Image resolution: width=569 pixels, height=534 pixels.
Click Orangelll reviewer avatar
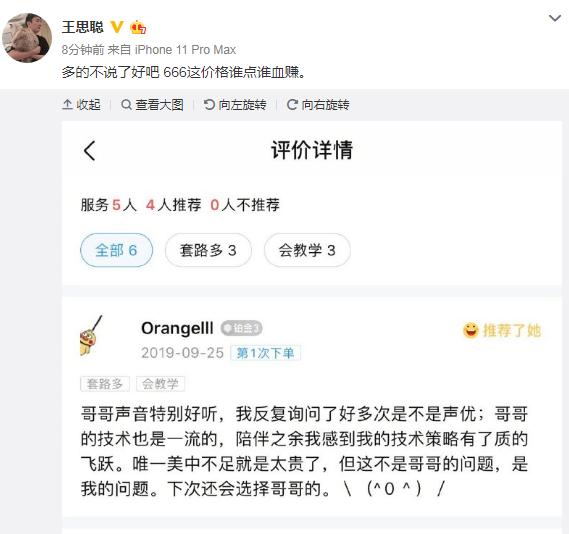click(x=91, y=336)
